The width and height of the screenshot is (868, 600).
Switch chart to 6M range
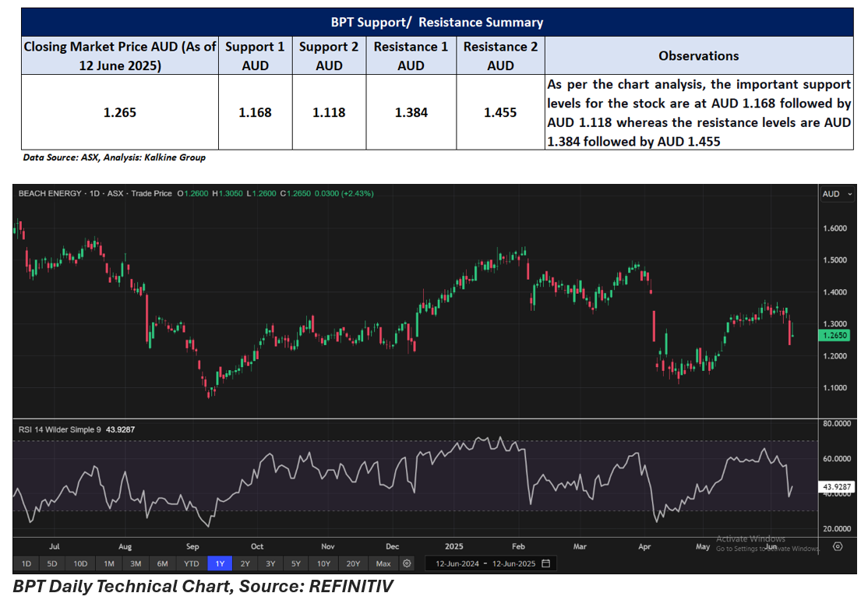pos(162,563)
